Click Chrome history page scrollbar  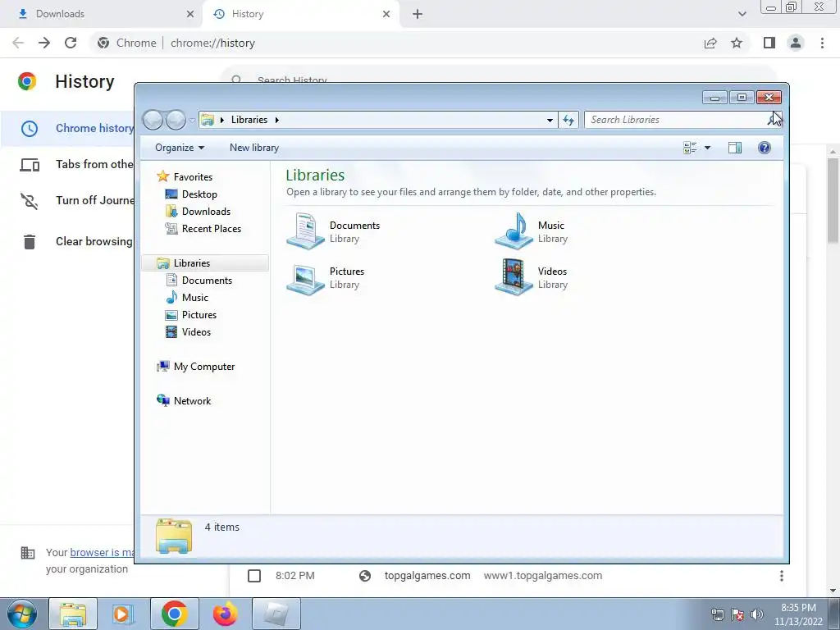point(833,199)
